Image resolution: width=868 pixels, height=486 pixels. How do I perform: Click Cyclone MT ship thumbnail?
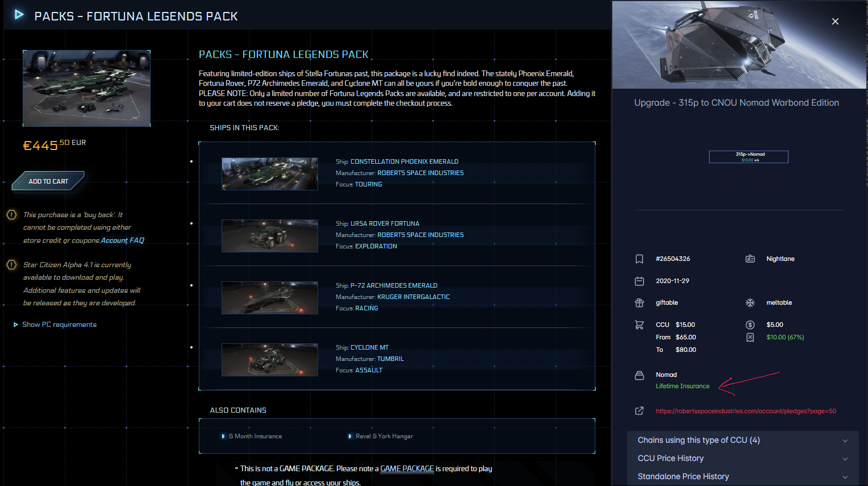point(270,360)
